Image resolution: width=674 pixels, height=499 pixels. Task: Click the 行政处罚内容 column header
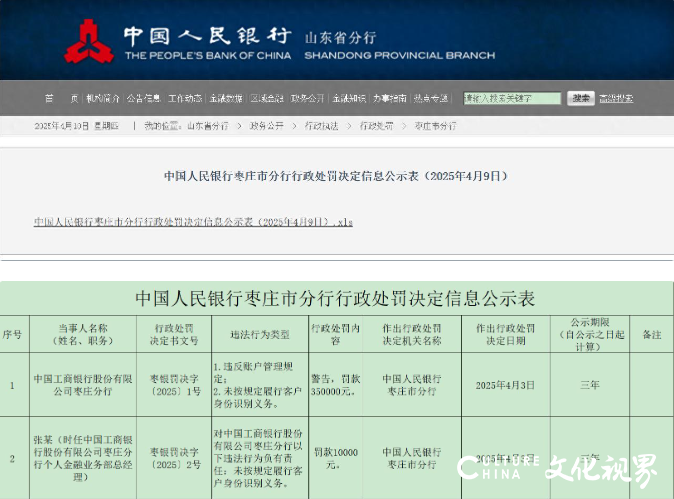click(335, 334)
